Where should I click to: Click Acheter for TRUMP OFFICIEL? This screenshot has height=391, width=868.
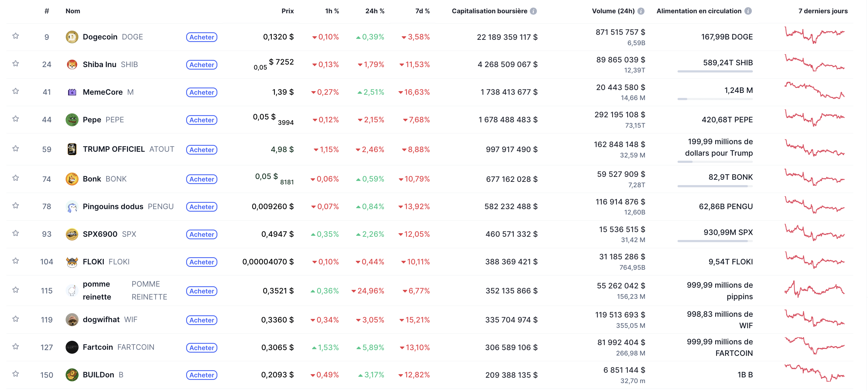pos(202,150)
